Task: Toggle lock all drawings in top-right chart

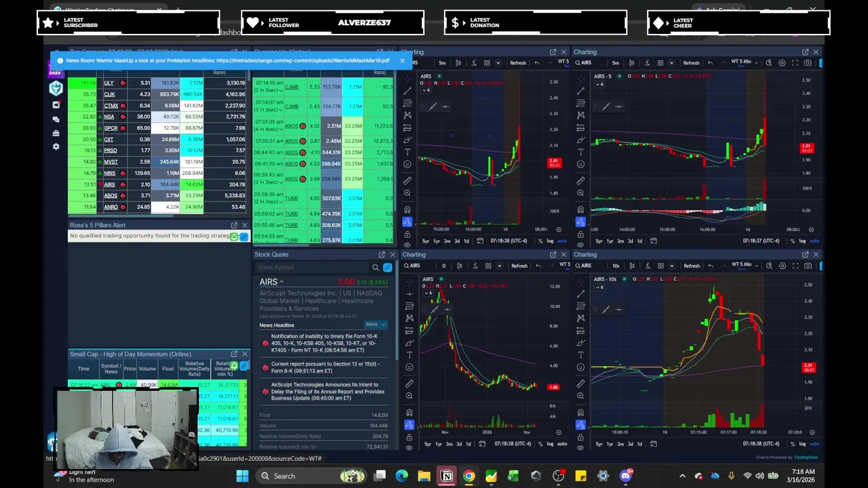Action: tap(580, 235)
